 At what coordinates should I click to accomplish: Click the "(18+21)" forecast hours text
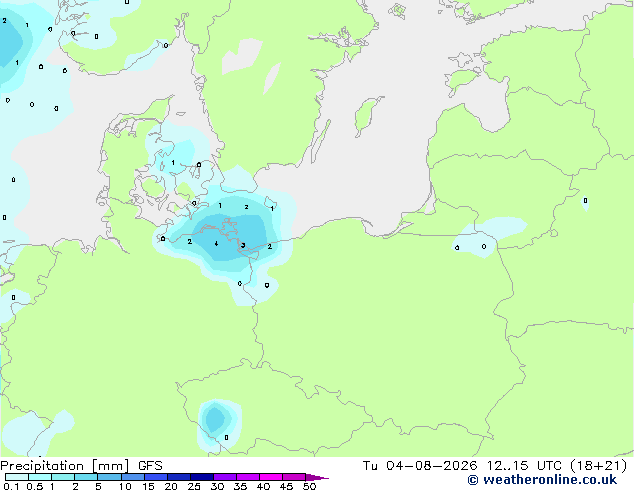[x=598, y=466]
